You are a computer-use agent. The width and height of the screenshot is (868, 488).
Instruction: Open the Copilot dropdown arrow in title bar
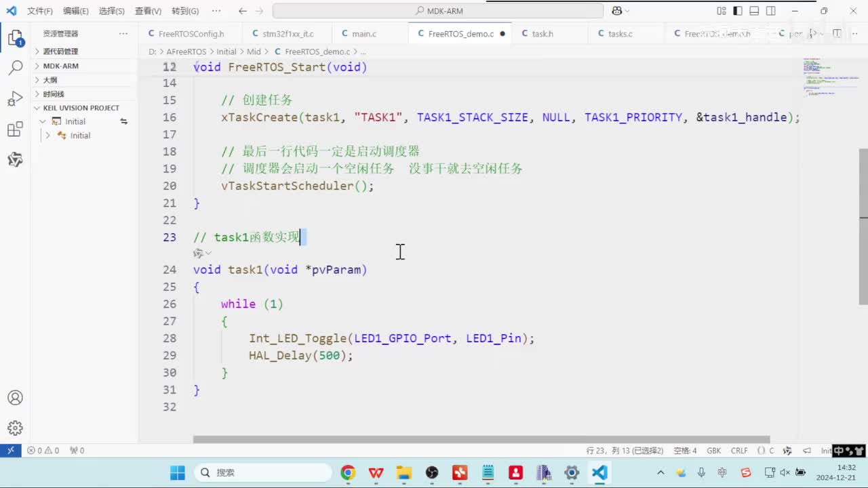tap(627, 11)
